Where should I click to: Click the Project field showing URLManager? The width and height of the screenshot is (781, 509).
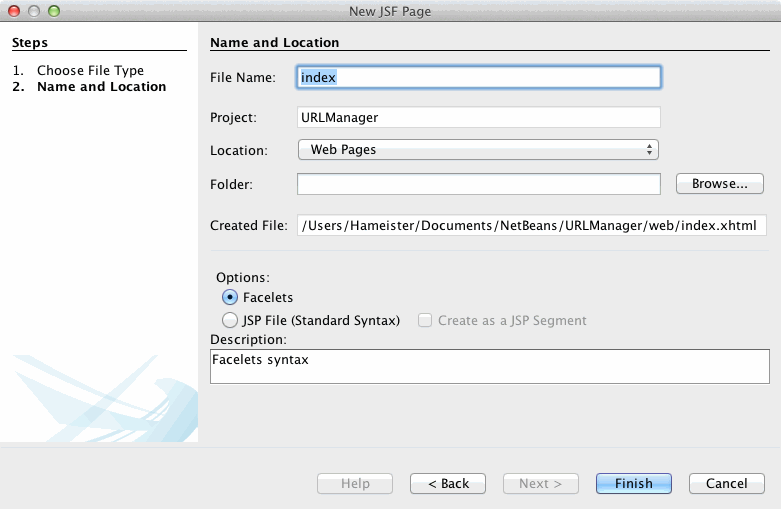tap(478, 117)
